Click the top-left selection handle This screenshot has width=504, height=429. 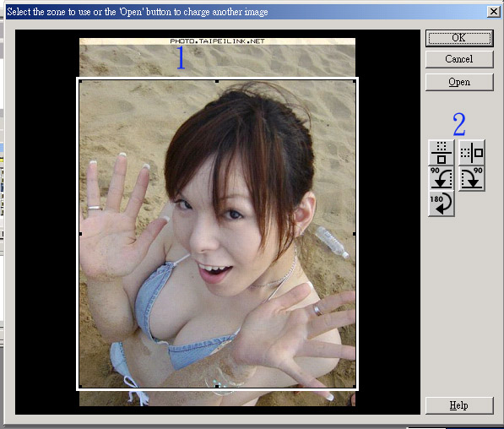click(80, 82)
